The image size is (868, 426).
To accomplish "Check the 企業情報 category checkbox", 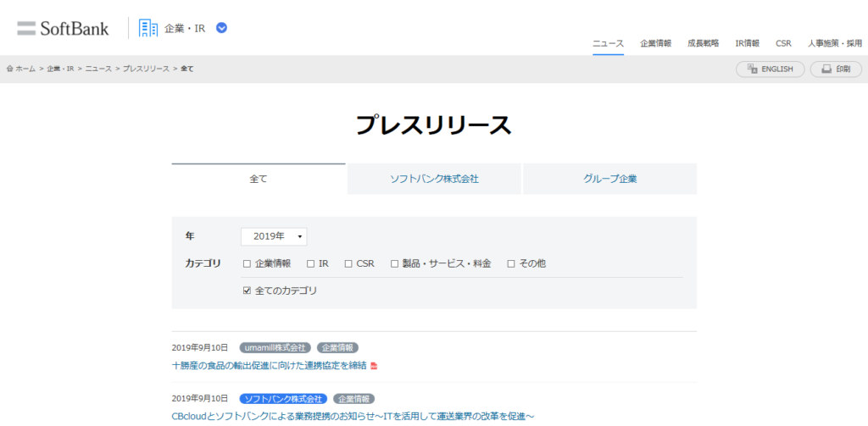I will point(247,264).
